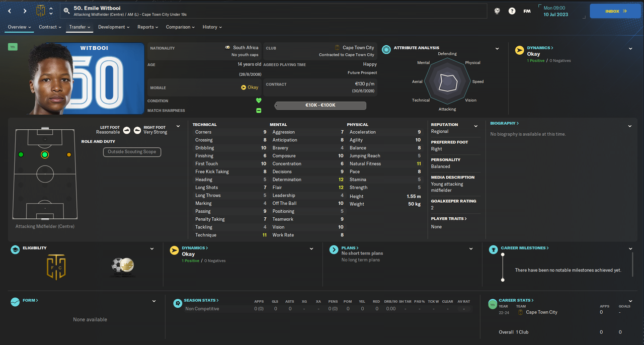
Task: Open the notifications icon beside help
Action: tap(497, 11)
